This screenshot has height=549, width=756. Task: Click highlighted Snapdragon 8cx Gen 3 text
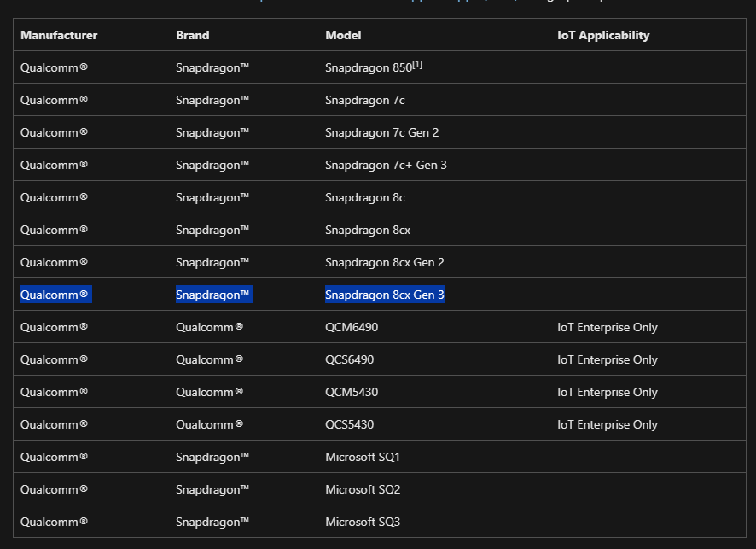coord(385,295)
